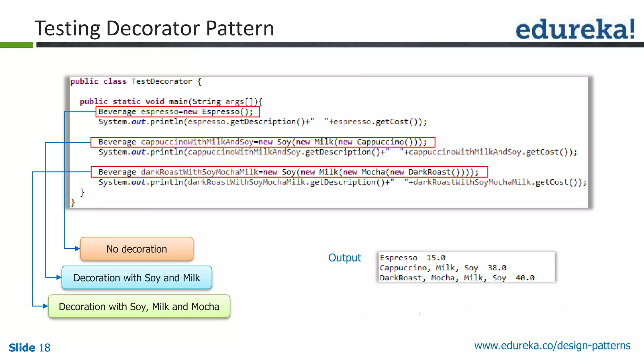Viewport: 644px width, 362px height.
Task: Click the edureka! logo
Action: (575, 29)
